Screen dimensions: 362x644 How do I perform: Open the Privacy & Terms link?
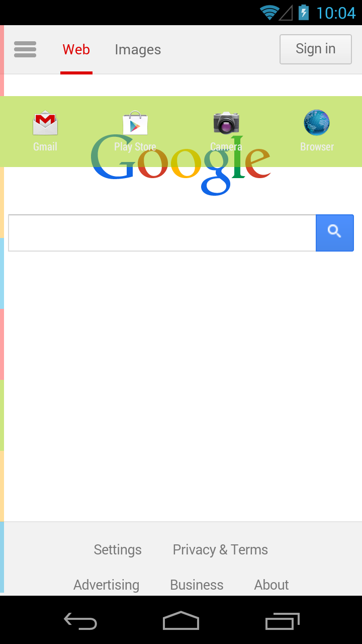click(220, 549)
